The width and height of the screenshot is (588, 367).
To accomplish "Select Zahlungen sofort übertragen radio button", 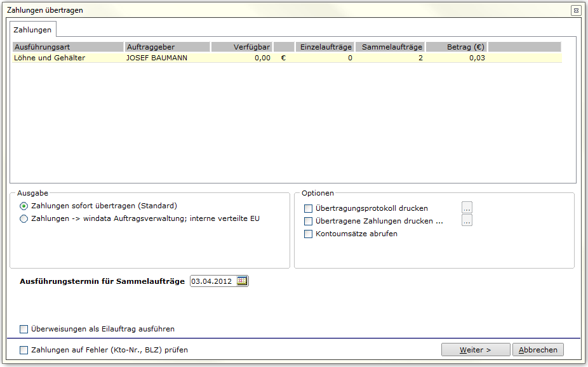I will (23, 206).
